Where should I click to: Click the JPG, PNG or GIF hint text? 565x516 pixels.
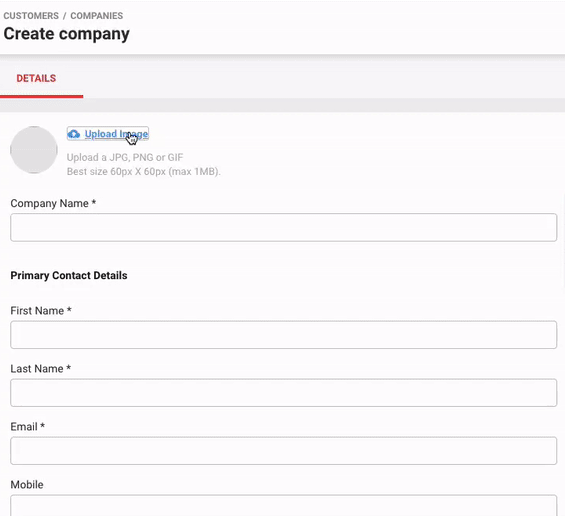click(125, 157)
